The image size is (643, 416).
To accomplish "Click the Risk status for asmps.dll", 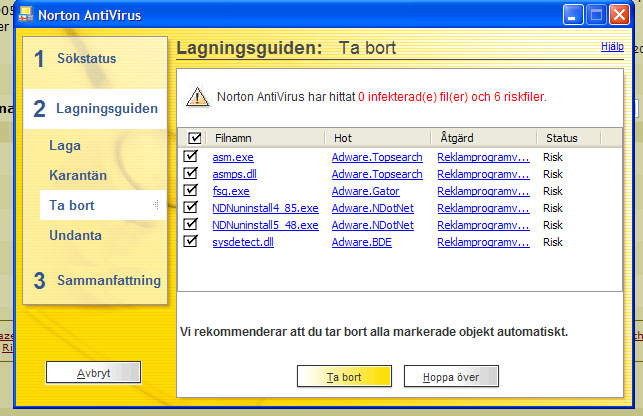I will coord(553,174).
